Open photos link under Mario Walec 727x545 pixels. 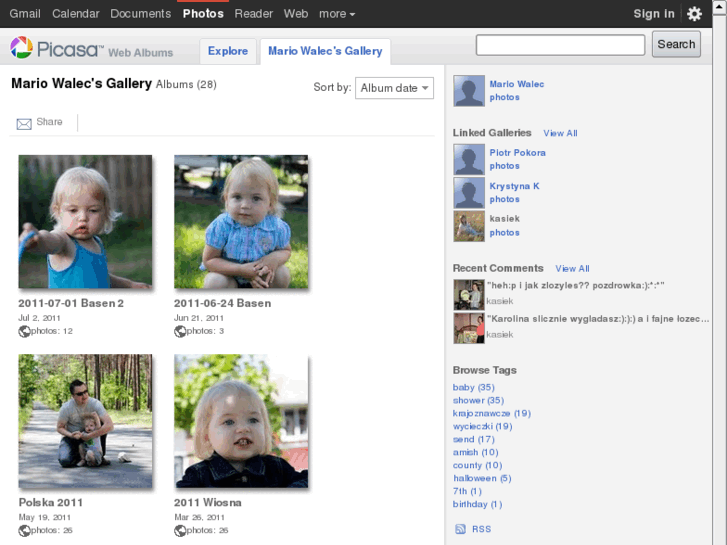[504, 97]
